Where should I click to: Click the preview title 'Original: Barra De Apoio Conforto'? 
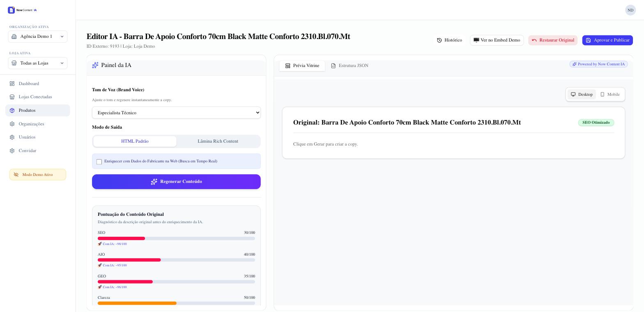click(x=407, y=122)
